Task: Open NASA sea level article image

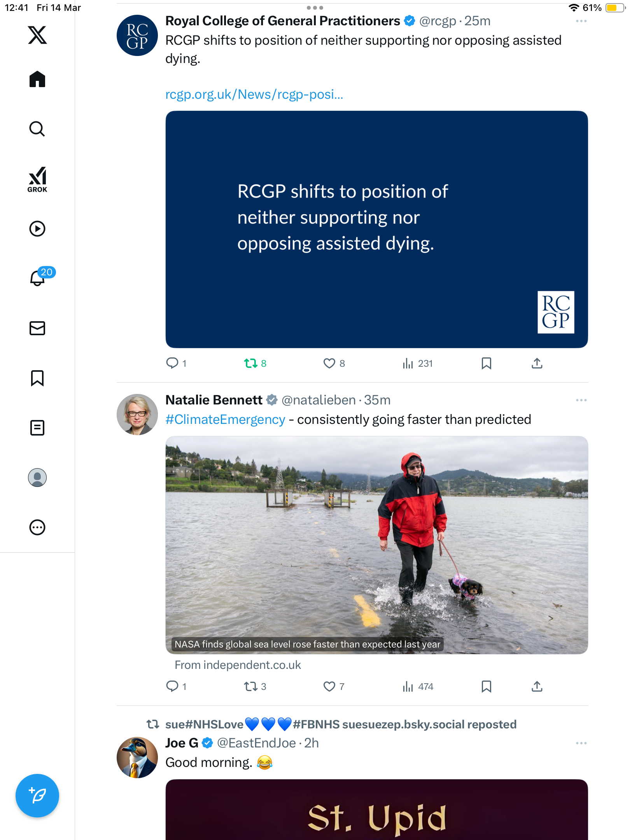Action: click(x=376, y=545)
